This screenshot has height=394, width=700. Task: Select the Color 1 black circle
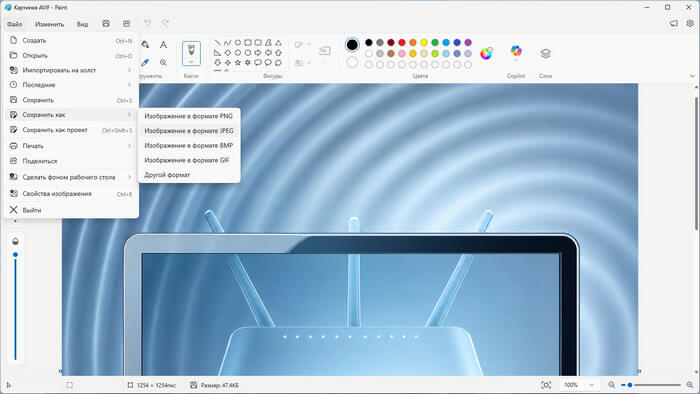pos(352,45)
